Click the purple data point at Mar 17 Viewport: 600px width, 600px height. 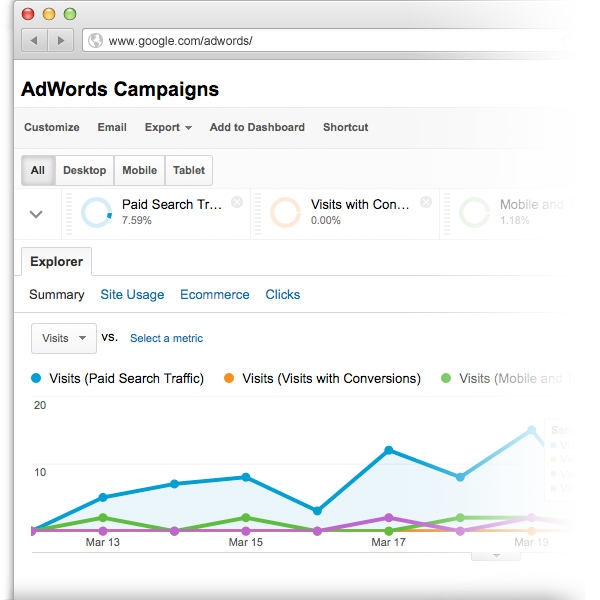coord(389,517)
